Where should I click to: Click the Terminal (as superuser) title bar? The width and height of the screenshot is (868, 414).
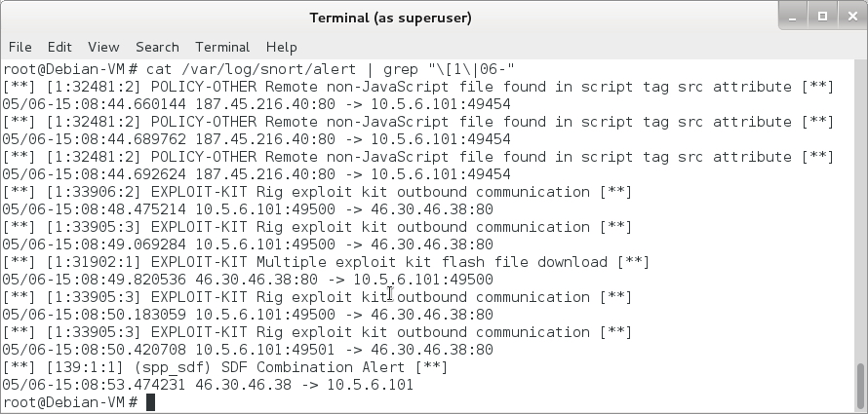tap(390, 18)
